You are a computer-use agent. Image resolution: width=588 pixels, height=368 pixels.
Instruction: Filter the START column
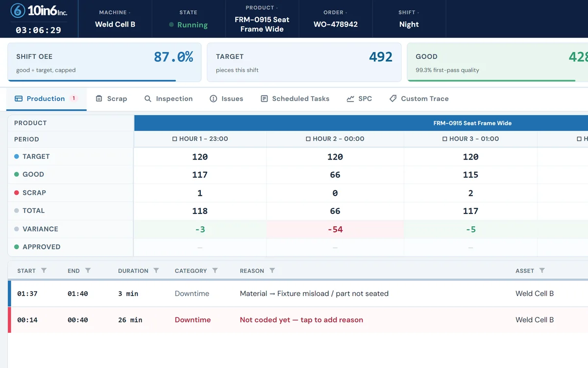(x=44, y=270)
